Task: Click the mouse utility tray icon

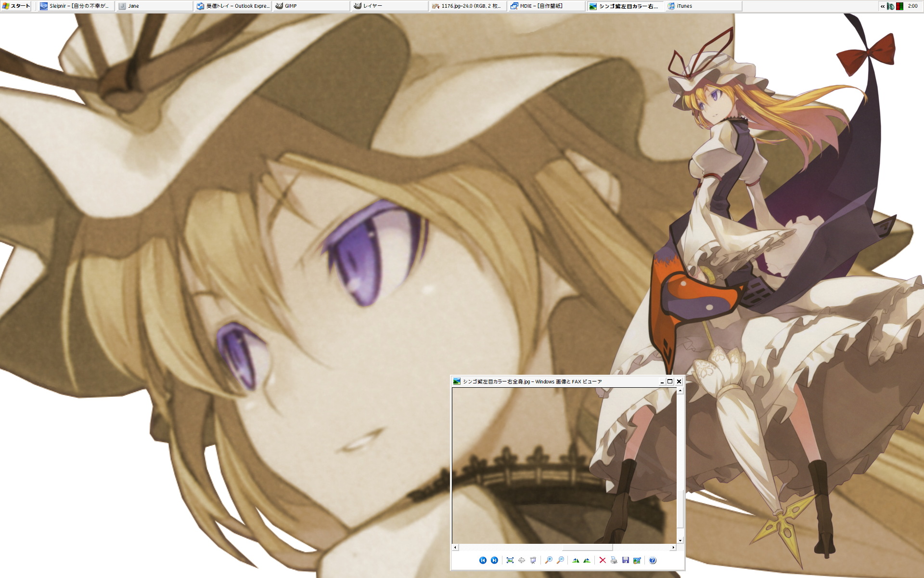Action: pos(891,6)
